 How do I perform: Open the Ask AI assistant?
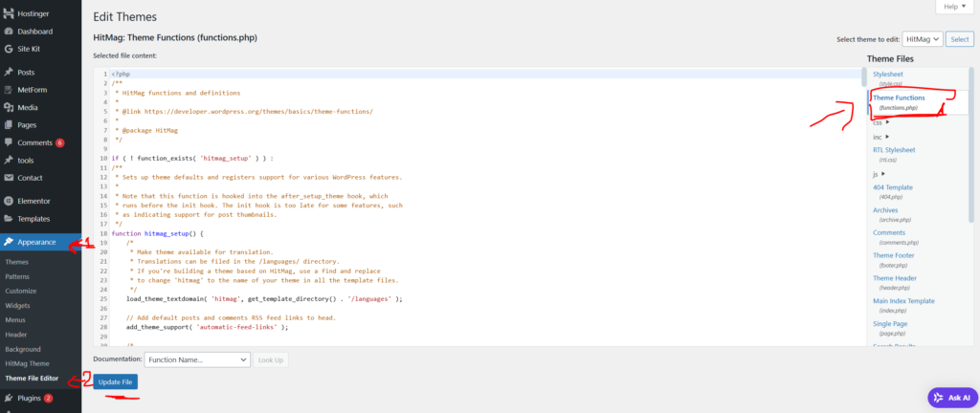[952, 398]
